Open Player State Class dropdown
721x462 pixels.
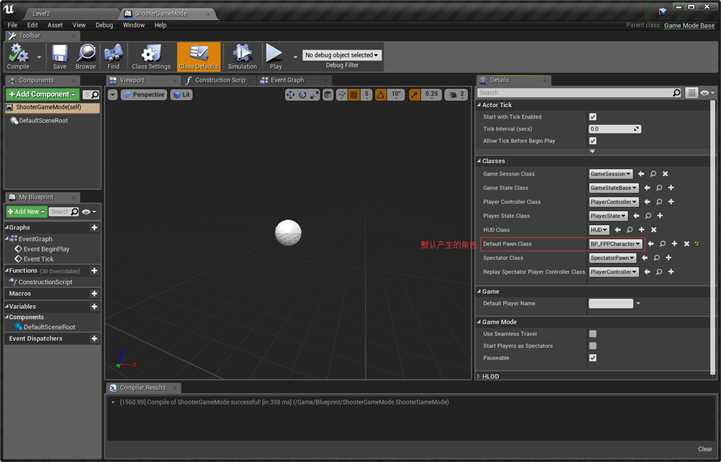click(x=608, y=216)
